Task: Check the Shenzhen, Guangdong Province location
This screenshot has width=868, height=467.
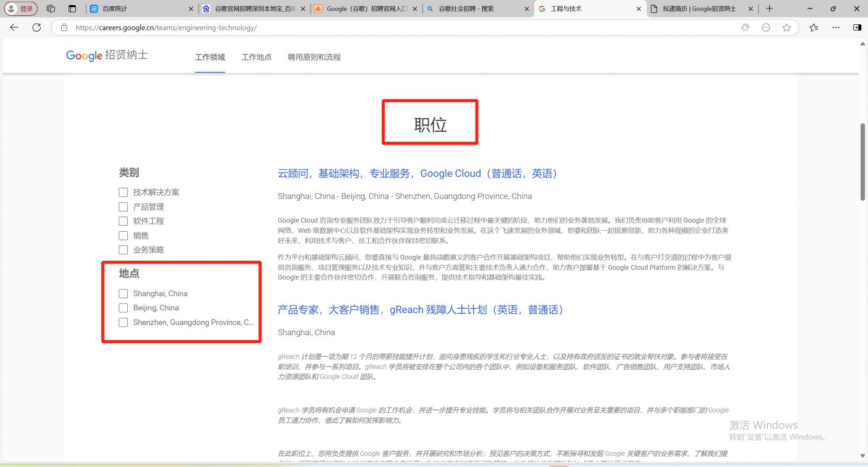Action: pos(123,322)
